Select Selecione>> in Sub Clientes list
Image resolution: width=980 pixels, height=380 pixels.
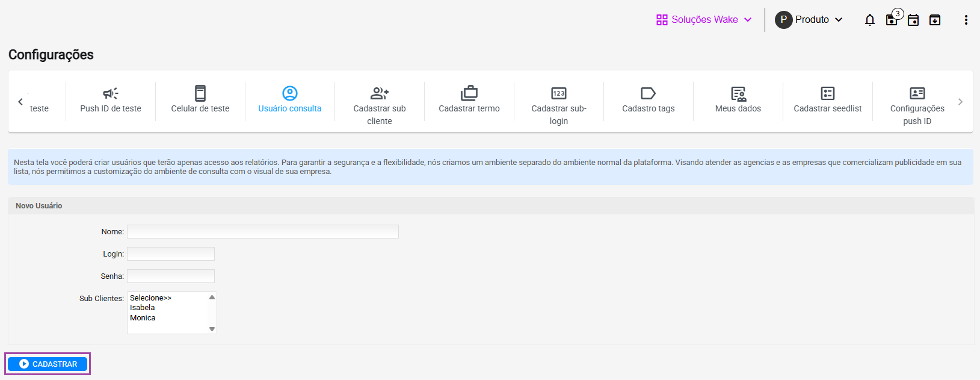click(x=168, y=297)
